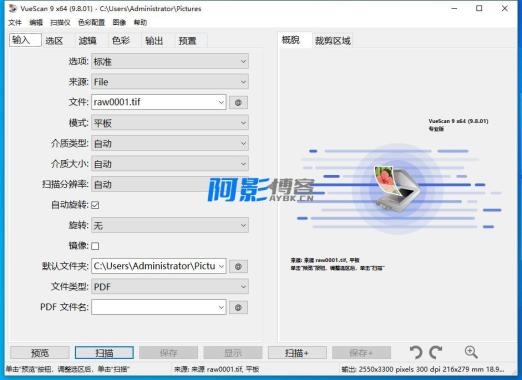Click the rotate left arrow icon
522x380 pixels.
pos(416,352)
